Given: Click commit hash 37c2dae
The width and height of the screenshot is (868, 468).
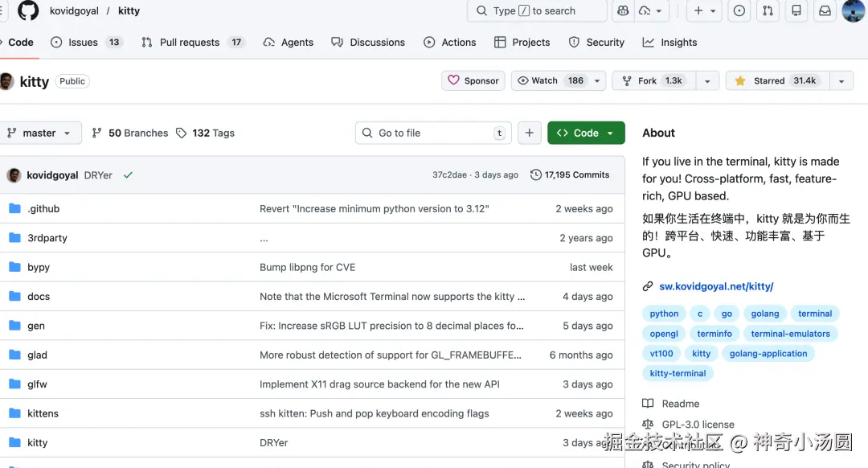Looking at the screenshot, I should coord(449,175).
